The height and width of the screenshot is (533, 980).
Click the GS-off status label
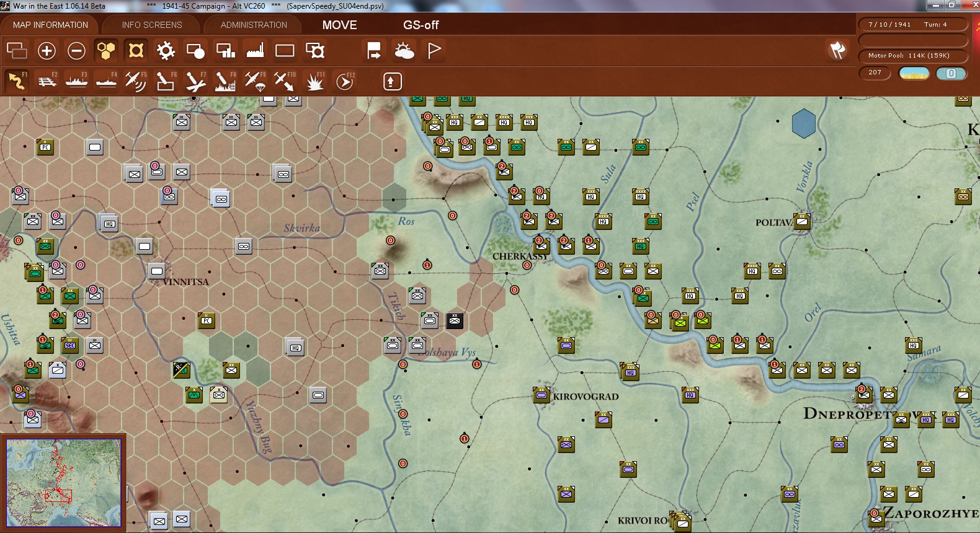(421, 25)
